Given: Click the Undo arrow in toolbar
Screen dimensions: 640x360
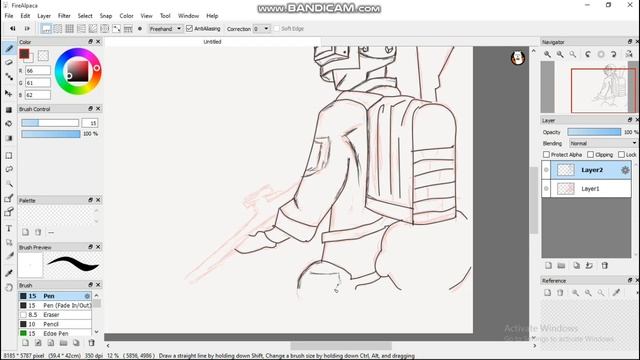Looking at the screenshot, I should tap(13, 29).
